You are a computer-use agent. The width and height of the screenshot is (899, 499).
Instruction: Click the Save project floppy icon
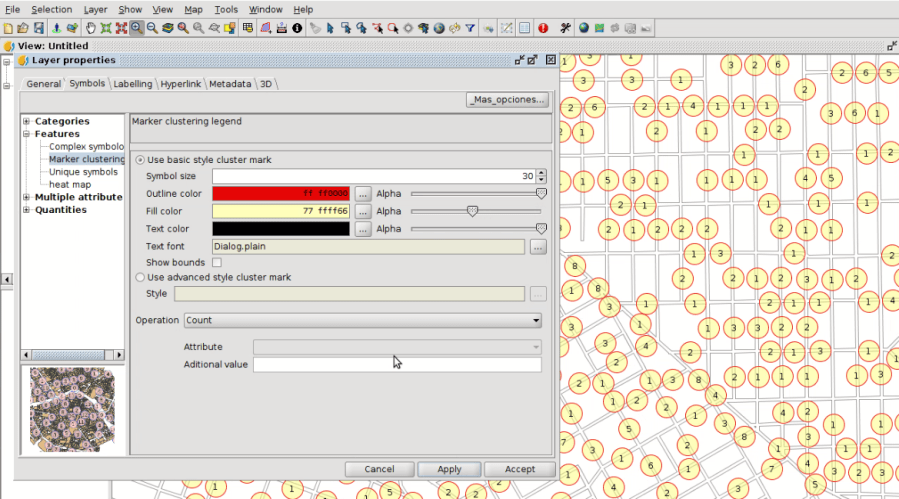[38, 28]
